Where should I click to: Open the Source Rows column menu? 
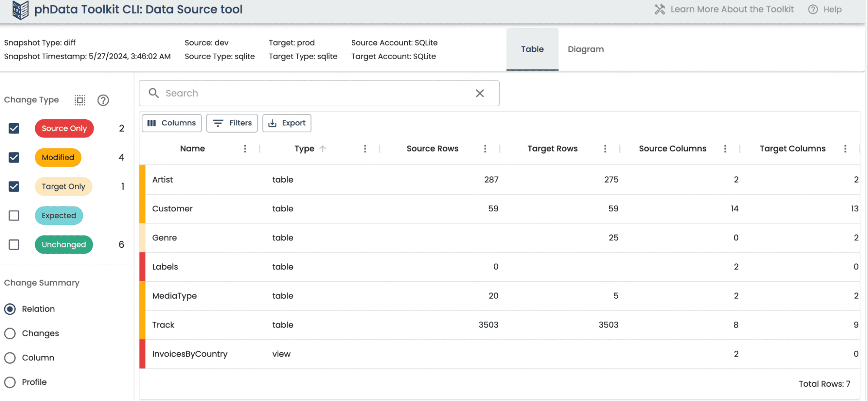485,149
